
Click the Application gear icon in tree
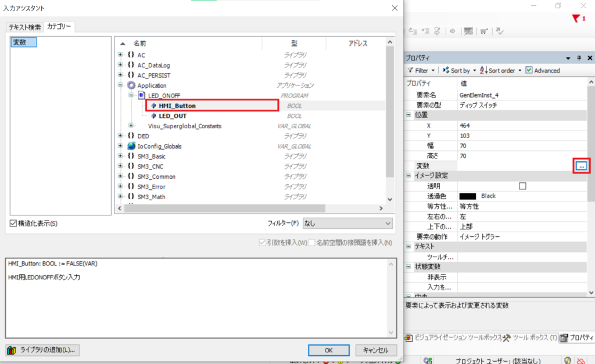tap(131, 85)
